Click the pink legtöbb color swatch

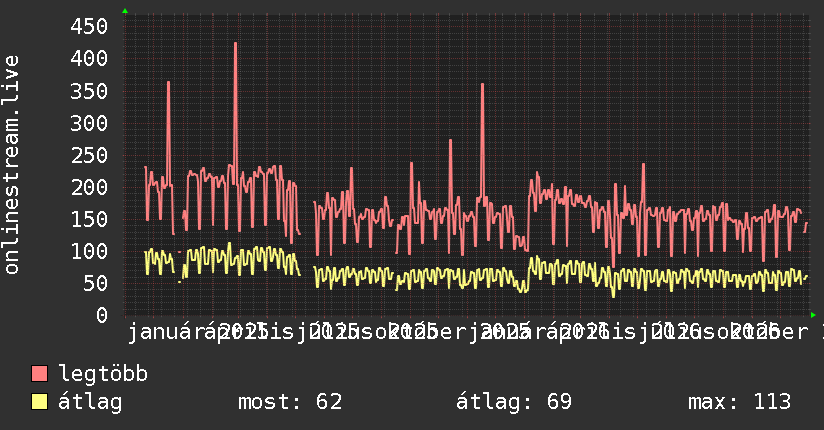pos(39,373)
